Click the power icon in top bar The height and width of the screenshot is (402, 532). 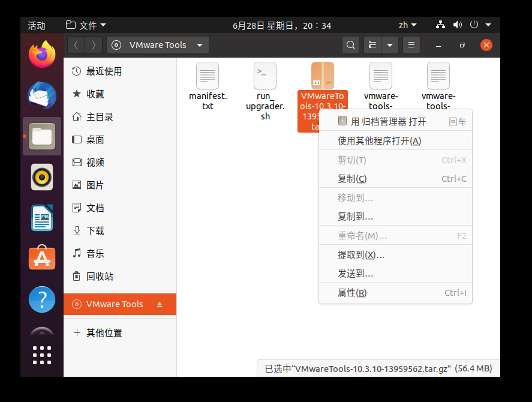tap(474, 25)
